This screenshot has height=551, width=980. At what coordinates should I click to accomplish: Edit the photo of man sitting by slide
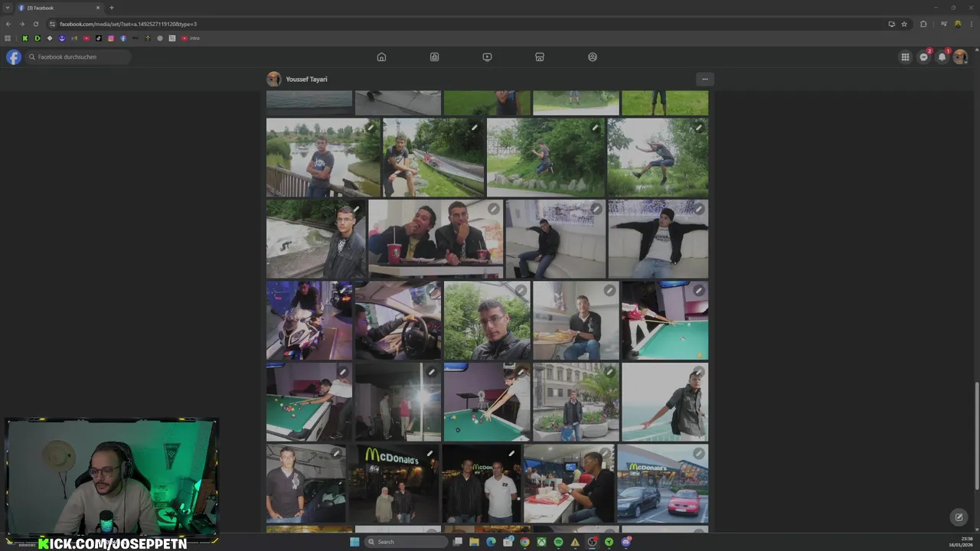475,127
